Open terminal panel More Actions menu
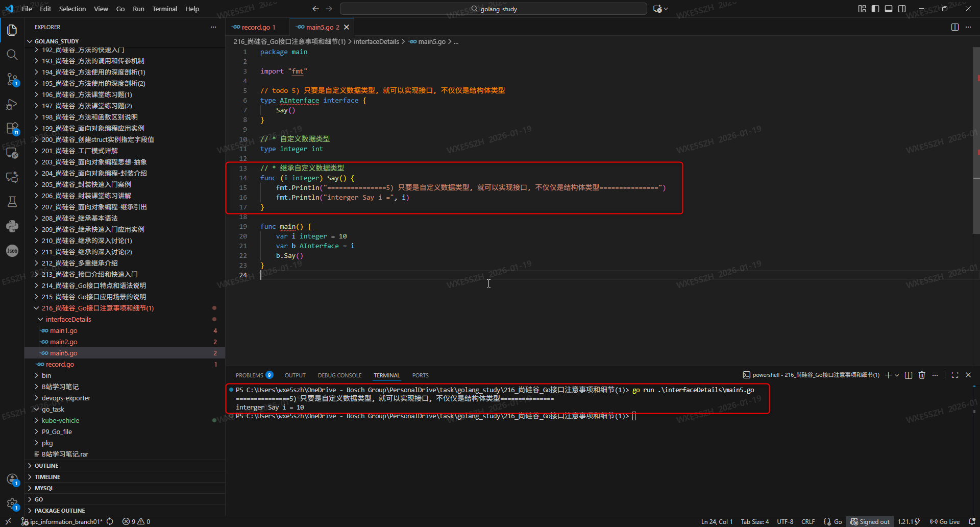This screenshot has height=527, width=980. pos(935,375)
